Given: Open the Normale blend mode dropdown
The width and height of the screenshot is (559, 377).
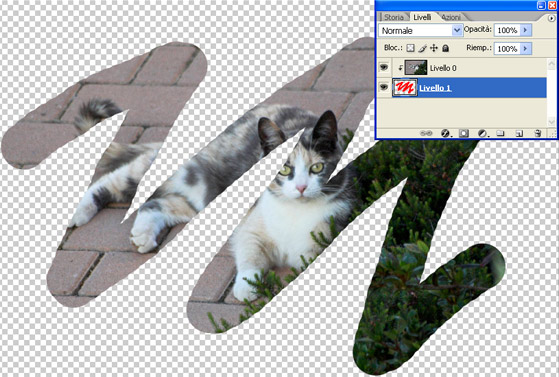Looking at the screenshot, I should click(x=421, y=31).
